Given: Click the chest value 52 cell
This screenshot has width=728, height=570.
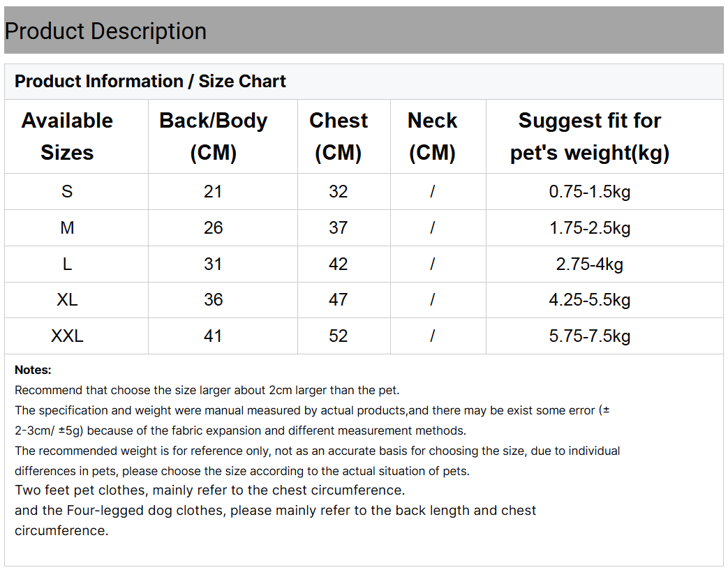Looking at the screenshot, I should (339, 336).
